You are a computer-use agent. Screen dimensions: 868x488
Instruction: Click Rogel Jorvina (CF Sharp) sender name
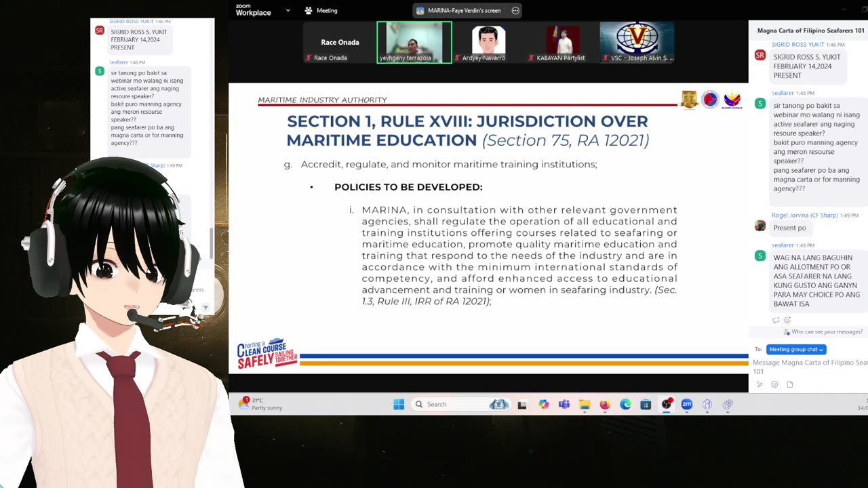pyautogui.click(x=805, y=215)
